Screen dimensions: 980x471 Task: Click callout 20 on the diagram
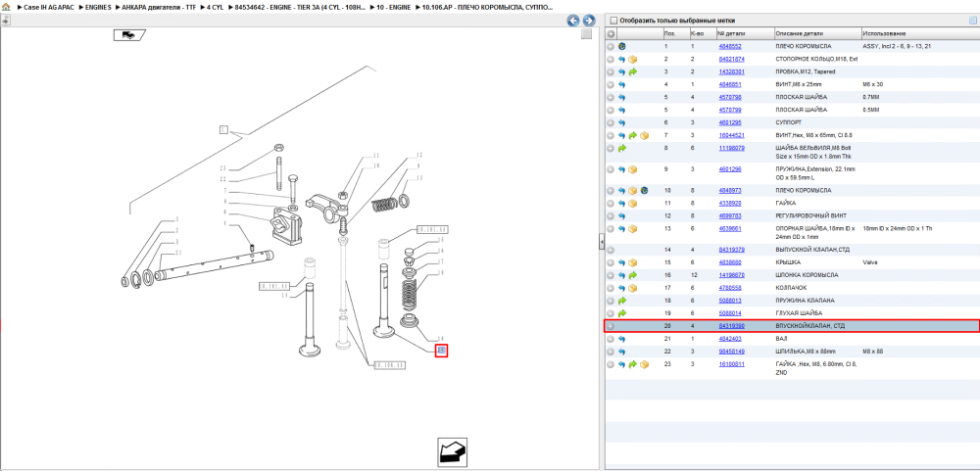pyautogui.click(x=441, y=351)
